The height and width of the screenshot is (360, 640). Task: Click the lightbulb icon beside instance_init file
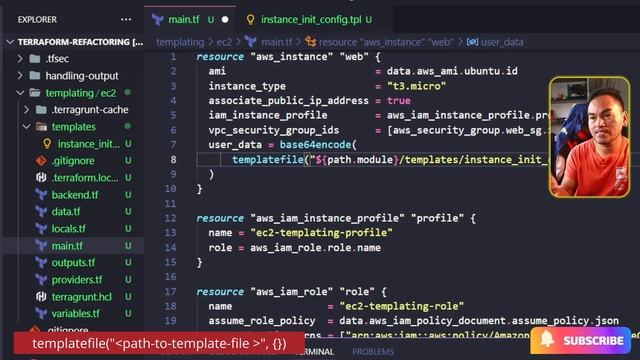(x=47, y=144)
